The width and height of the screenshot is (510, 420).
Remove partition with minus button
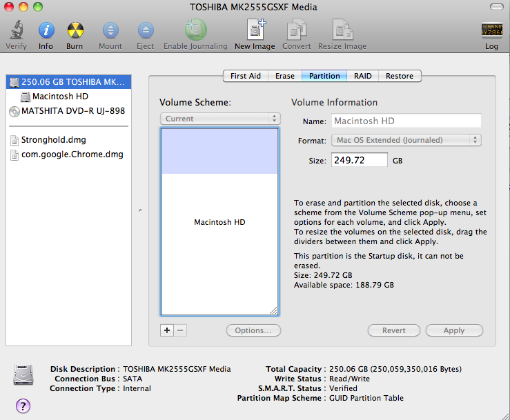(180, 330)
